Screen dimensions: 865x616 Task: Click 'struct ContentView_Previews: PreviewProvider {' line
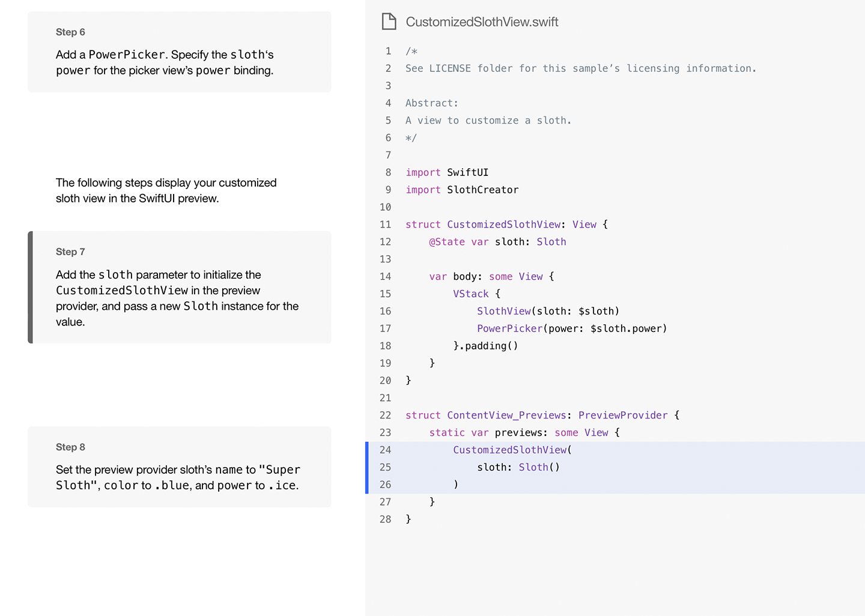click(x=542, y=415)
